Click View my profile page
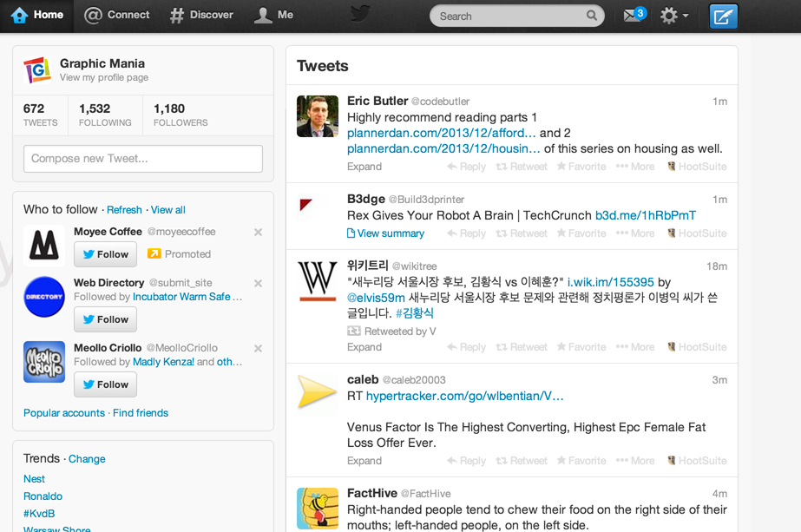Viewport: 801px width, 532px height. [104, 78]
